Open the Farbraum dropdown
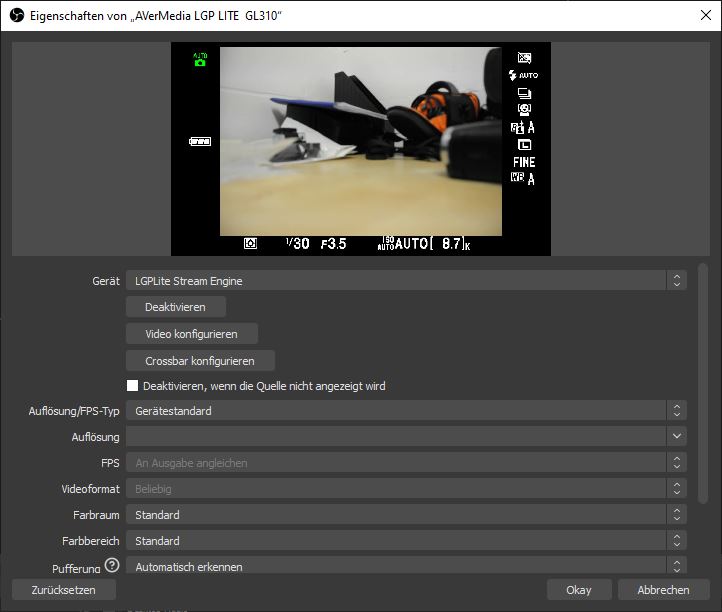 [405, 515]
